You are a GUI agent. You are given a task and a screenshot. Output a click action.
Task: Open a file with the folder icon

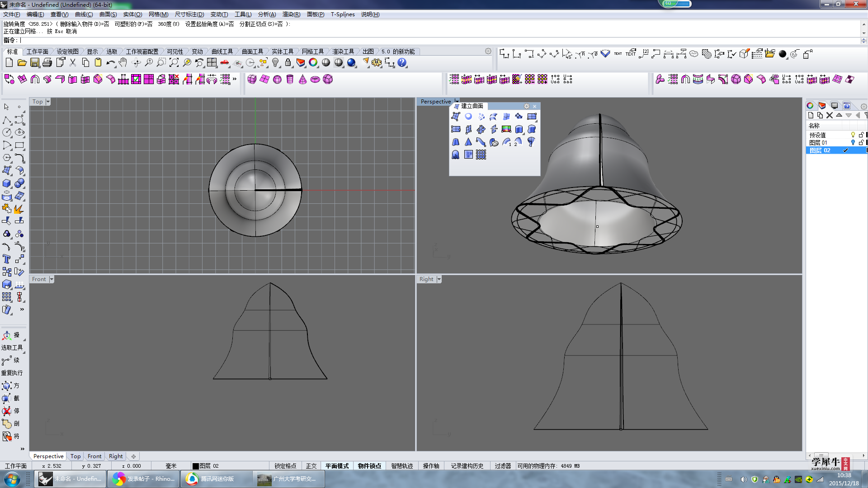(x=22, y=63)
